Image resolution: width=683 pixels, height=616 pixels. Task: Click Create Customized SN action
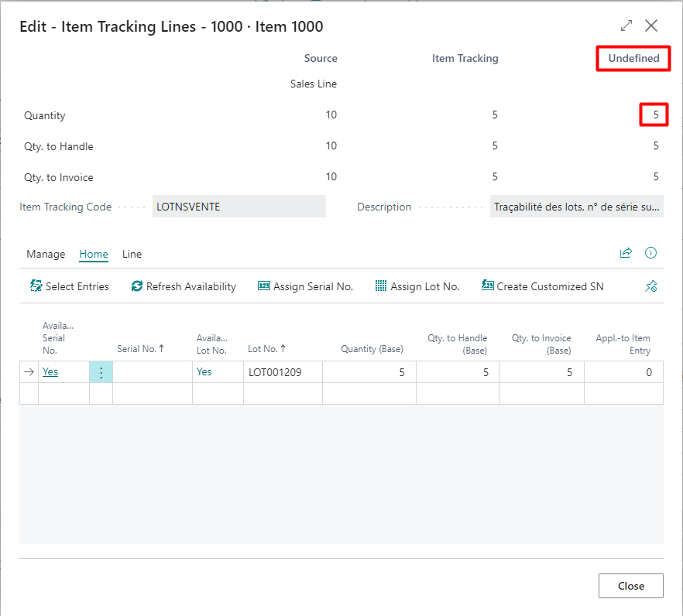tap(542, 286)
